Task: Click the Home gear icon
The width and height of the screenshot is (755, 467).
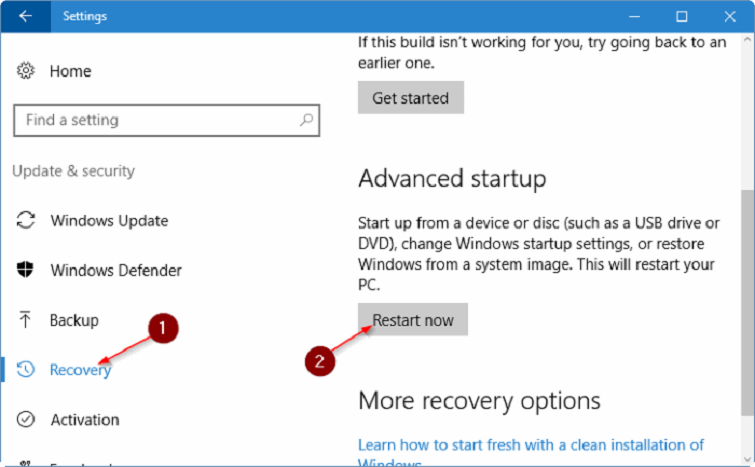Action: (27, 72)
